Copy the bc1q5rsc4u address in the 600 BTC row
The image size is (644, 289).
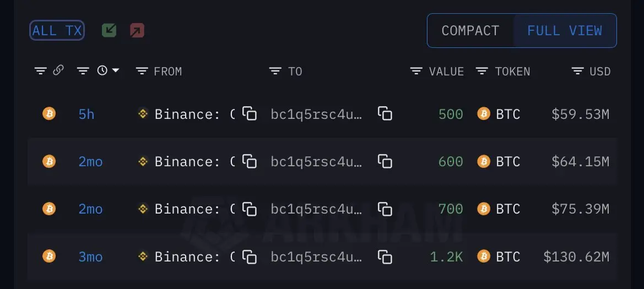tap(385, 161)
